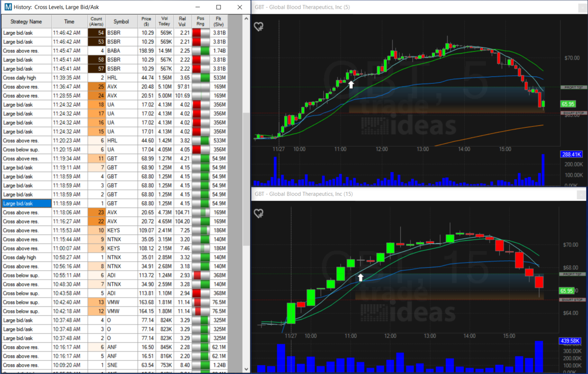
Task: Click the Trade Ideas M logo icon
Action: click(x=8, y=7)
